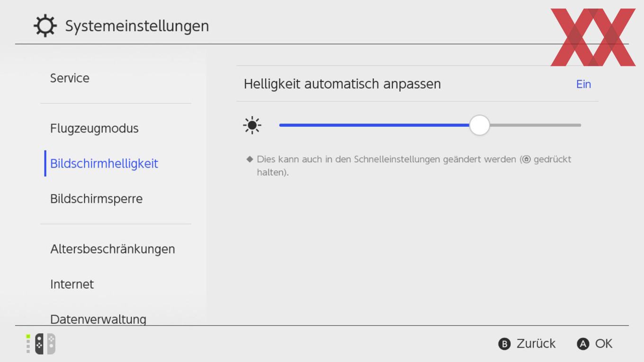
Task: Click the brightness slider handle
Action: coord(480,125)
